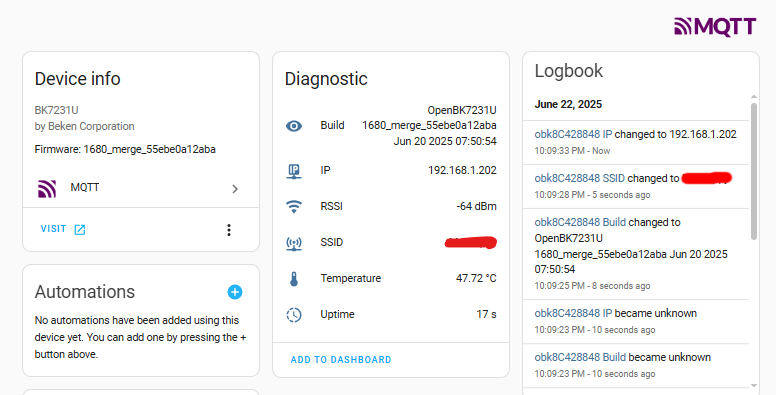Open obk8C428848 IP link changed to 192.168.1.202
This screenshot has height=395, width=776.
tap(573, 134)
